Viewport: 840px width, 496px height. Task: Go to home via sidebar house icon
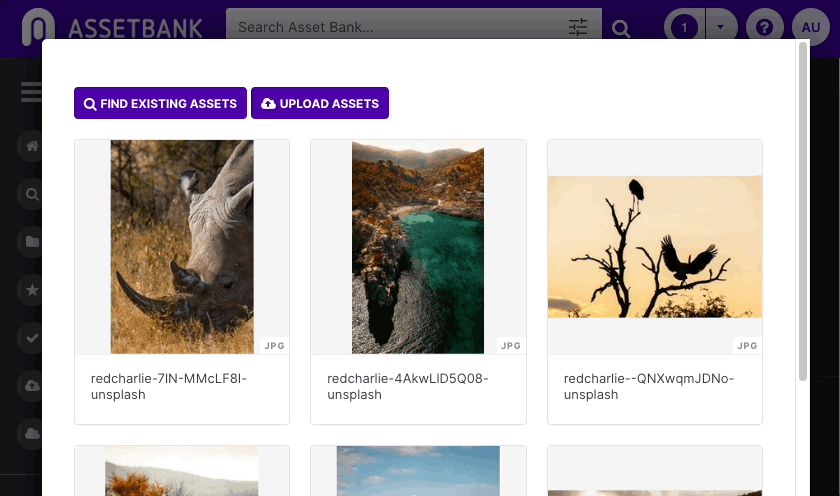click(x=32, y=146)
